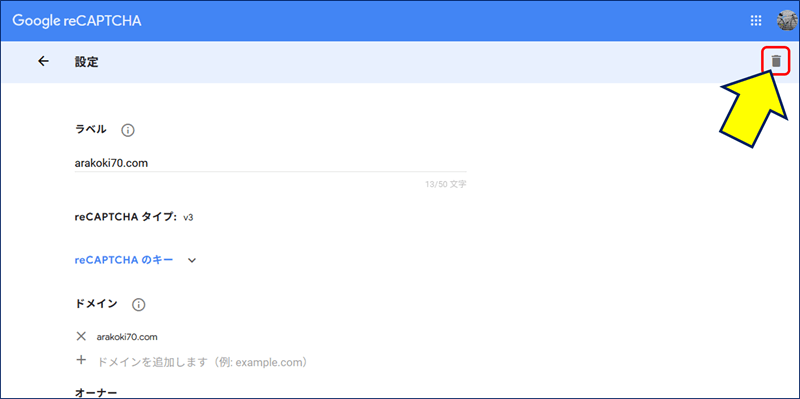Show info tooltip beside ドメイン
Screen dimensions: 800x399
[138, 305]
